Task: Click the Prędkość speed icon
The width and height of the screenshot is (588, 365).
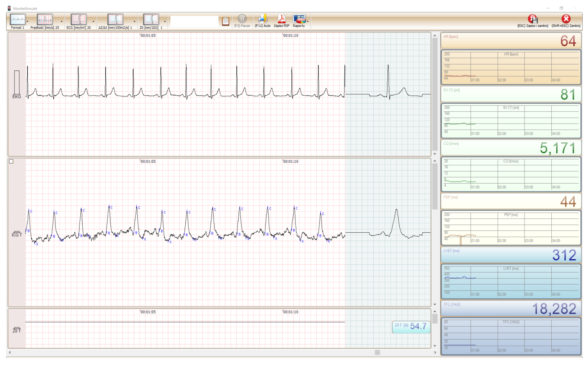Action: (x=45, y=19)
